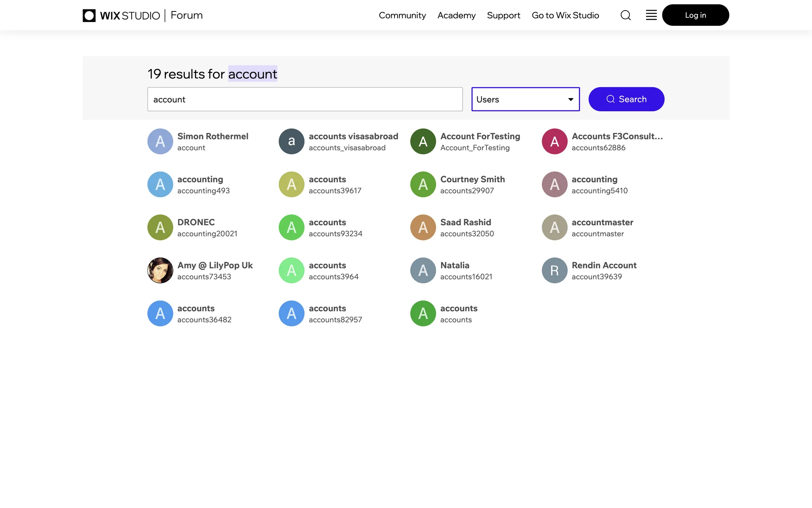Open the Academy menu item
812x508 pixels.
coord(456,15)
